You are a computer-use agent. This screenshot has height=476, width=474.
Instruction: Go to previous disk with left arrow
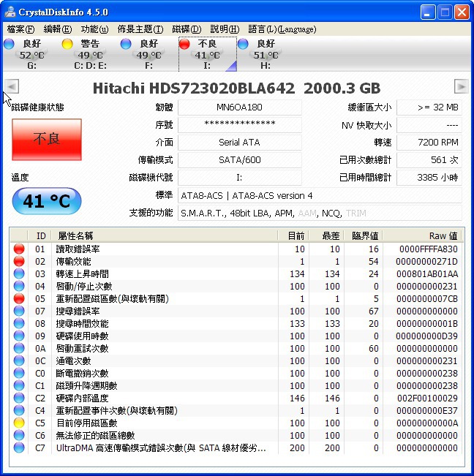[12, 86]
